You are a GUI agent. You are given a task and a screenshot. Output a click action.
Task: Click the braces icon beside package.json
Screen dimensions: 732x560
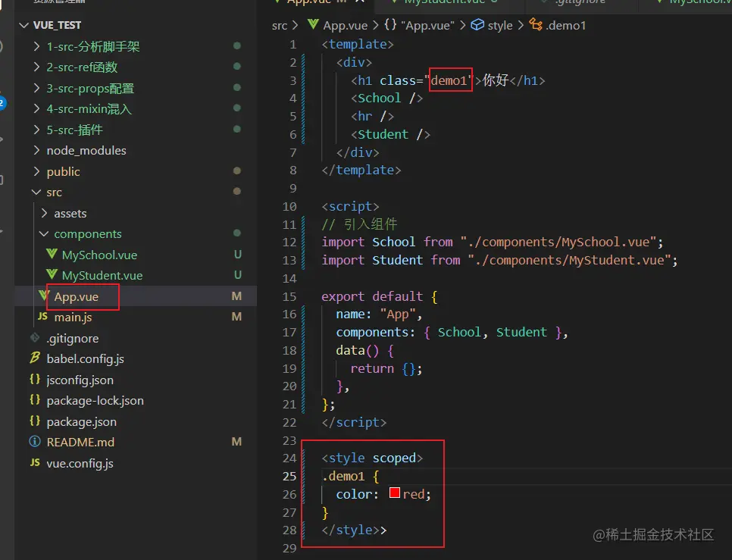coord(35,421)
